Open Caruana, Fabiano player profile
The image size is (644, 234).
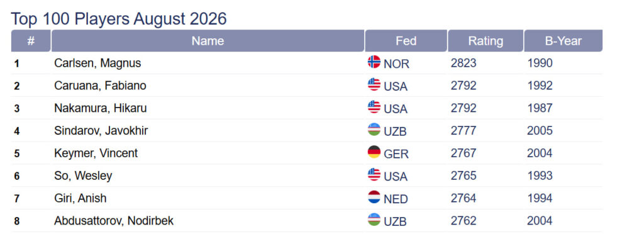(x=100, y=86)
